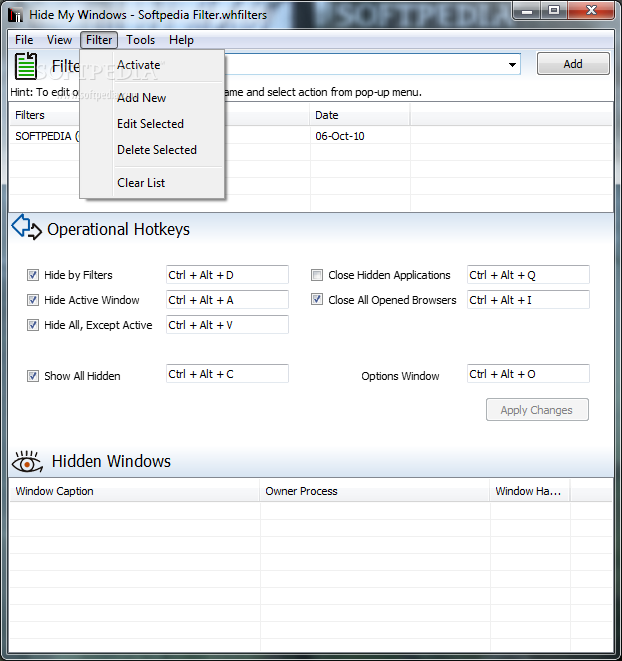This screenshot has height=661, width=622.
Task: Click the Options Window hotkey field
Action: 528,374
